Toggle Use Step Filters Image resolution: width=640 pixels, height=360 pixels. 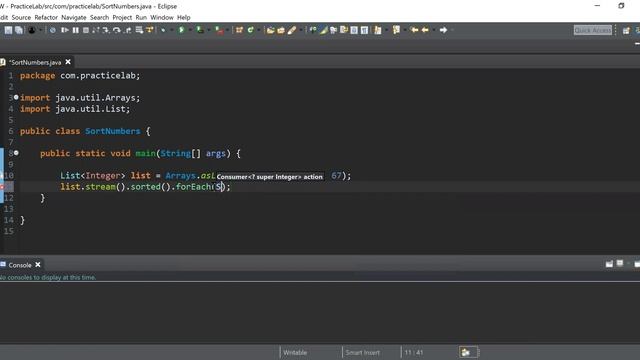coord(150,30)
